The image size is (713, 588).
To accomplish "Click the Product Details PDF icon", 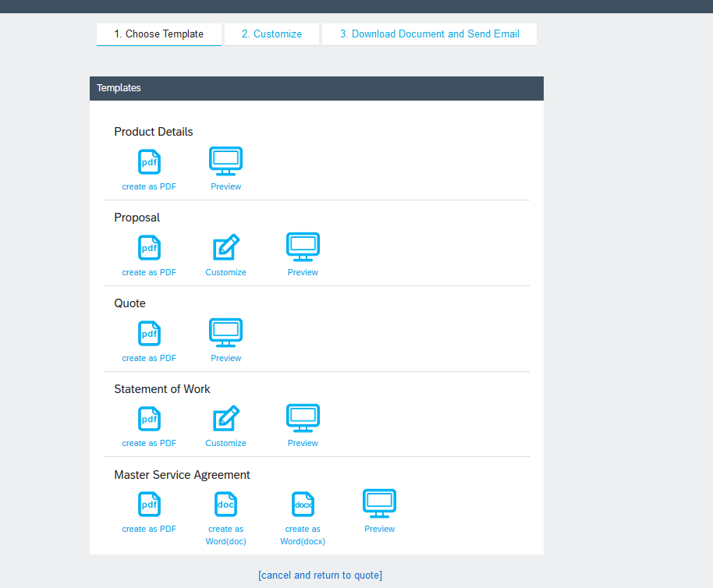I will click(x=149, y=161).
